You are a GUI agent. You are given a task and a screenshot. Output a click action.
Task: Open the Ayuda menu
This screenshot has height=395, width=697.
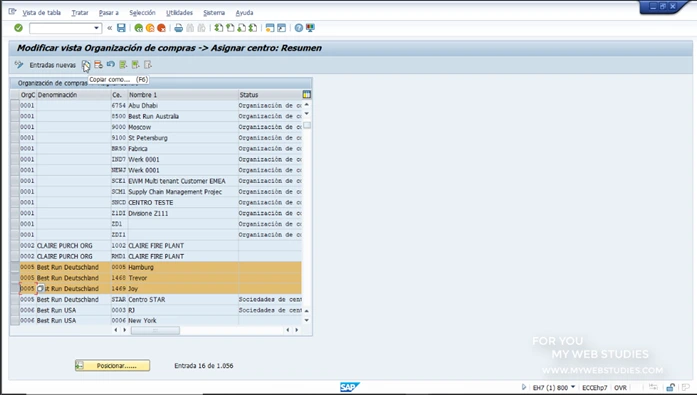[x=244, y=12]
